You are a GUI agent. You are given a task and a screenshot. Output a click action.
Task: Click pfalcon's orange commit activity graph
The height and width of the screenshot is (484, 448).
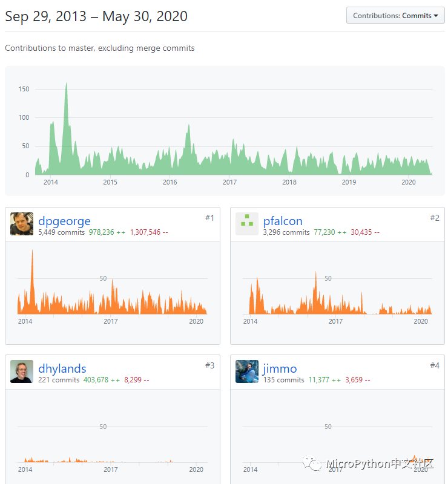click(x=337, y=293)
